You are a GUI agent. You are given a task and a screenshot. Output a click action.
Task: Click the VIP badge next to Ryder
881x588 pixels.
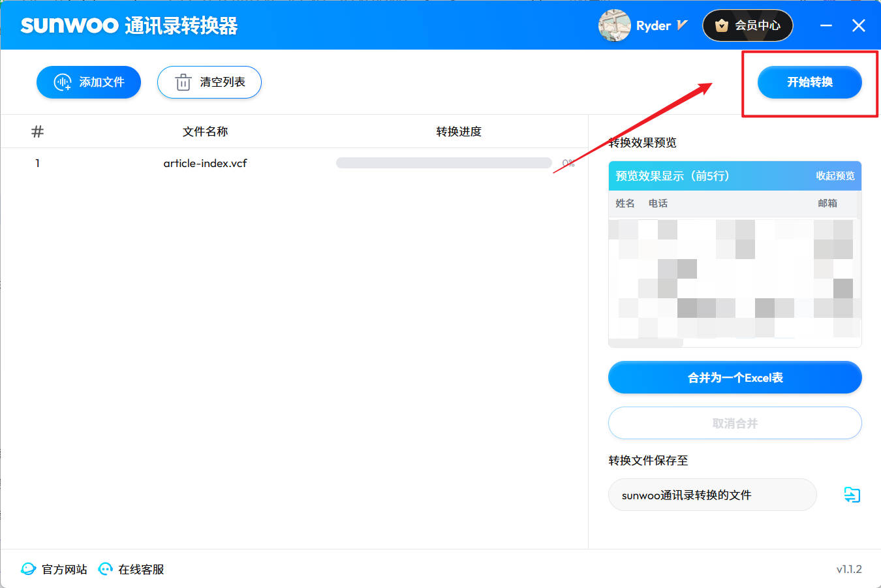point(682,25)
